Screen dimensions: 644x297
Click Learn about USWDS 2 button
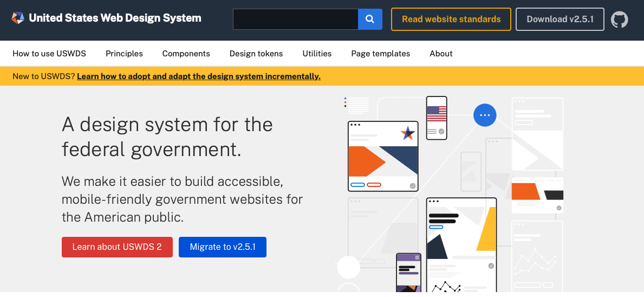point(117,247)
